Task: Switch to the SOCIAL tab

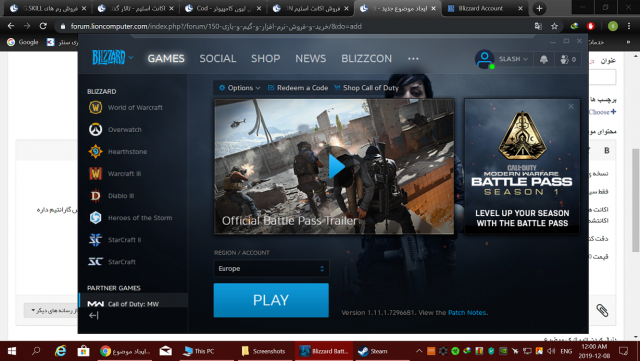Action: pos(218,59)
